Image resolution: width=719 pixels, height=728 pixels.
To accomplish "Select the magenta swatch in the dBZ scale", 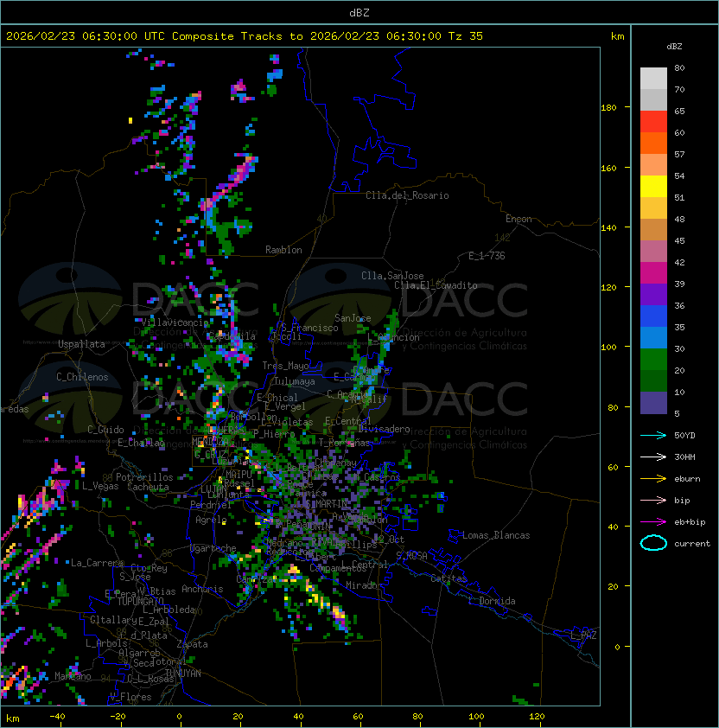I will [653, 272].
